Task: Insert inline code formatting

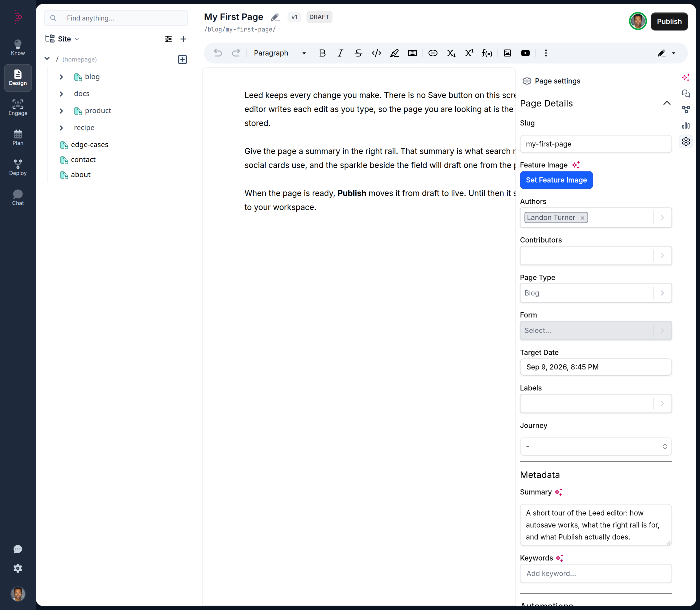Action: coord(376,53)
